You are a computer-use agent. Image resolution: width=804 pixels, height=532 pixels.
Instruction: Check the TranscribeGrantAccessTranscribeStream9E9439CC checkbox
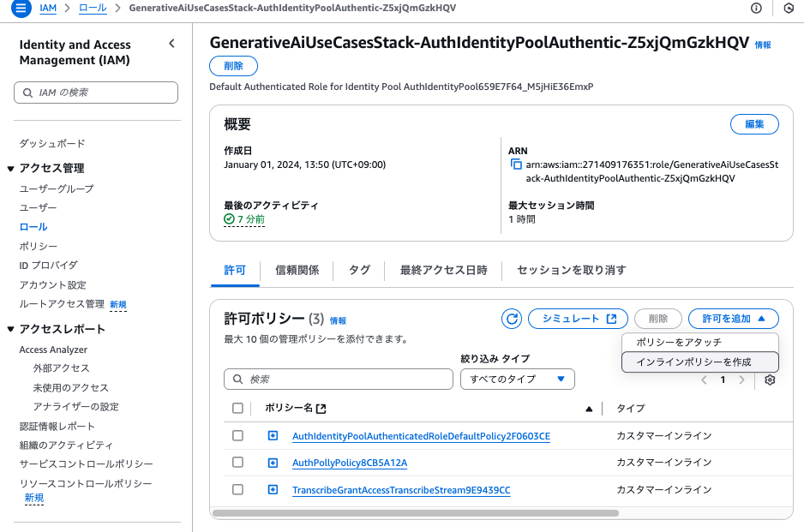pos(237,489)
